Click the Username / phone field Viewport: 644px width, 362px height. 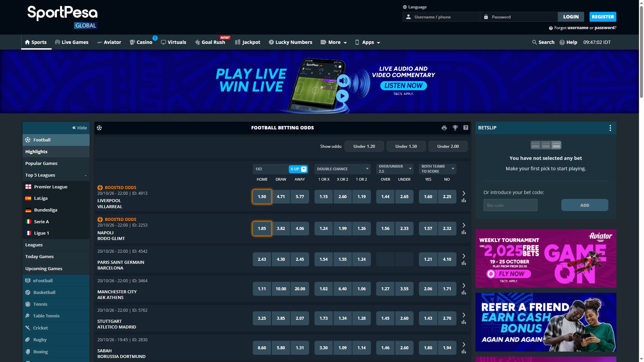point(441,17)
